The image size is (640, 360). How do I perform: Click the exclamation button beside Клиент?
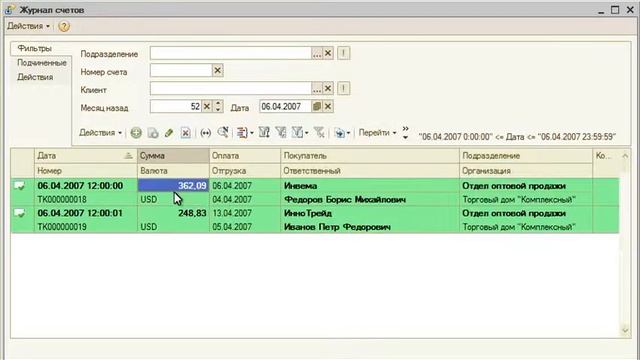[x=344, y=89]
